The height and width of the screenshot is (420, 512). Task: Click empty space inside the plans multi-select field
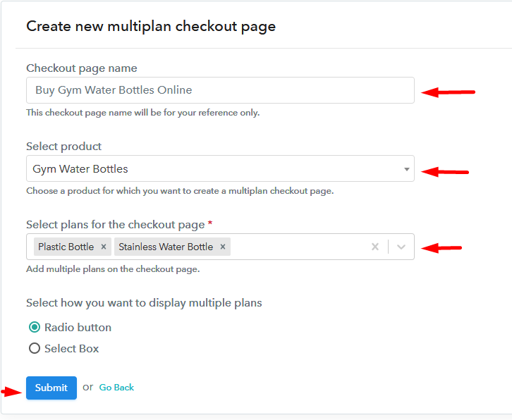(299, 247)
